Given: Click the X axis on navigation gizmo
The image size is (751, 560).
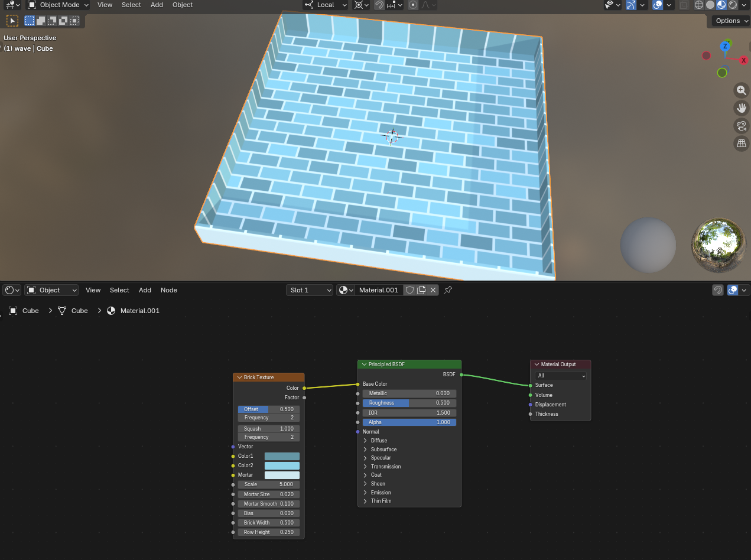Looking at the screenshot, I should coord(743,60).
